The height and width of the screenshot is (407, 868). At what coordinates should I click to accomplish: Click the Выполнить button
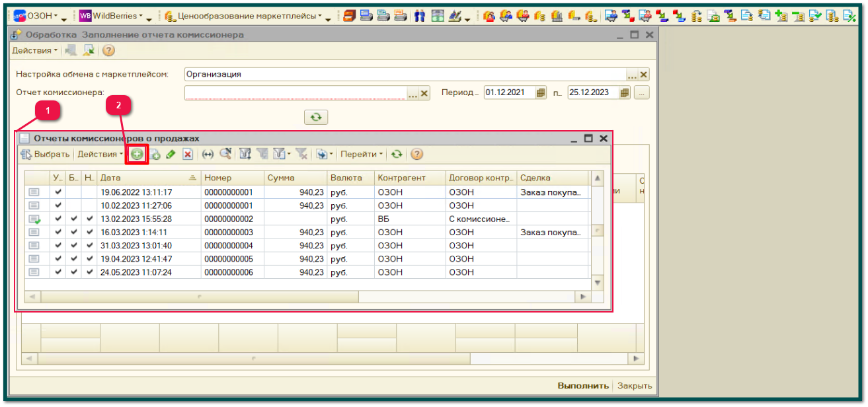583,386
